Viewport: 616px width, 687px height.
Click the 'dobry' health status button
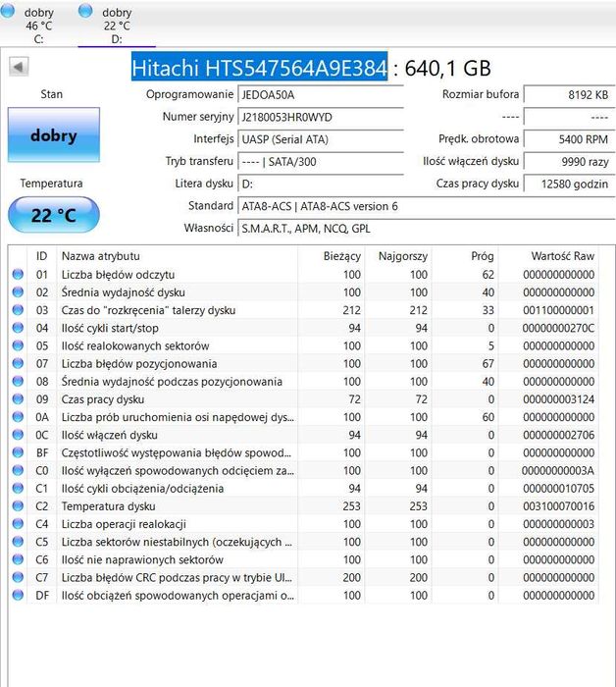pyautogui.click(x=53, y=135)
